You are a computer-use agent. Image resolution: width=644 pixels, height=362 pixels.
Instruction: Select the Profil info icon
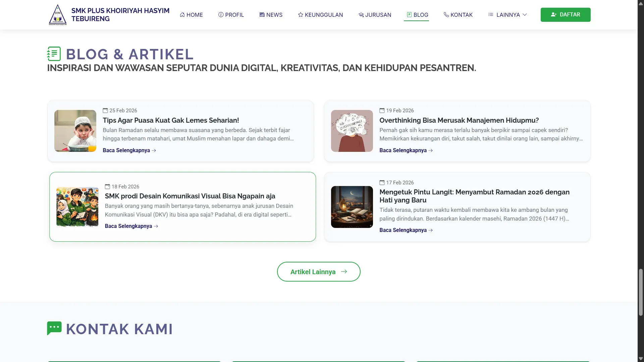coord(221,14)
